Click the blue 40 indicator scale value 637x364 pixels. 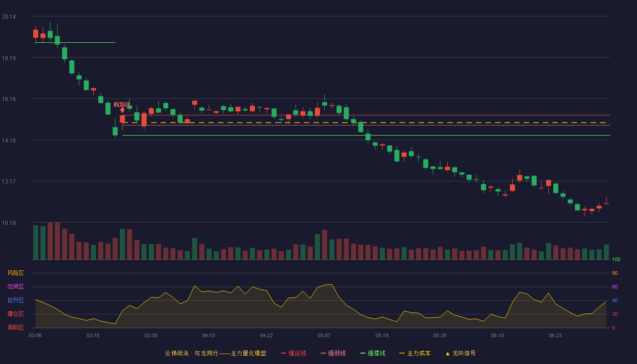point(615,300)
